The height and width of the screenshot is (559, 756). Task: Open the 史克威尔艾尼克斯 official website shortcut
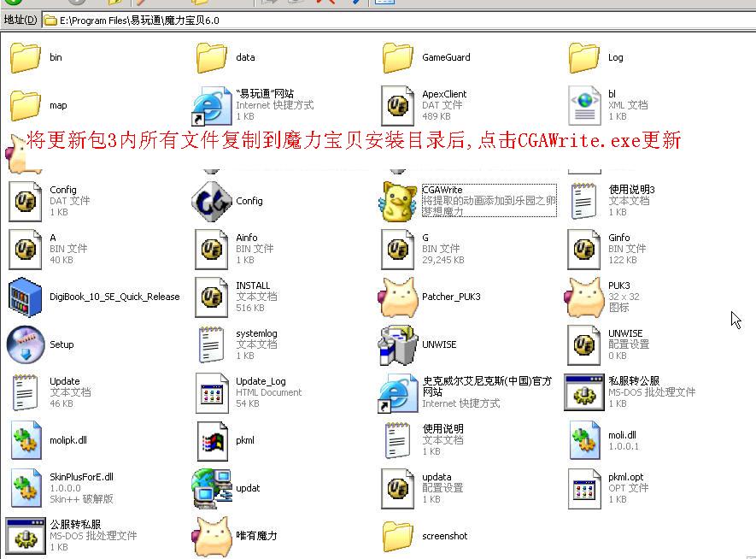point(397,392)
